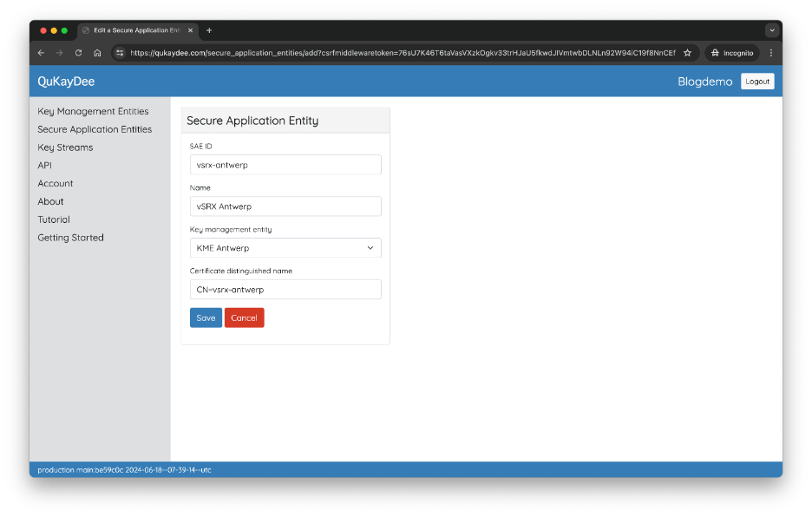Click the Certificate distinguished name field
Image resolution: width=812 pixels, height=517 pixels.
285,290
